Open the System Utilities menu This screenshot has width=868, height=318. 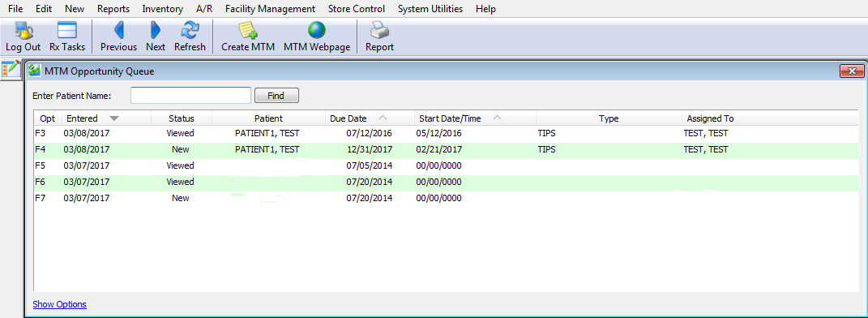(x=430, y=9)
